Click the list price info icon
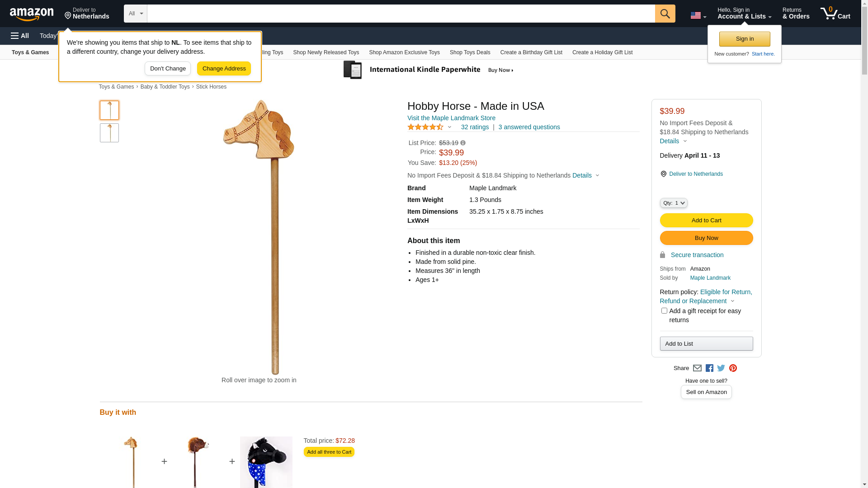Viewport: 868px width, 488px height. pos(462,143)
